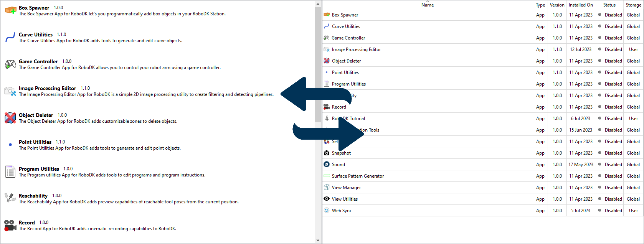Click the large Object Deleter icon beside its description
Image resolution: width=644 pixels, height=244 pixels.
pos(10,118)
